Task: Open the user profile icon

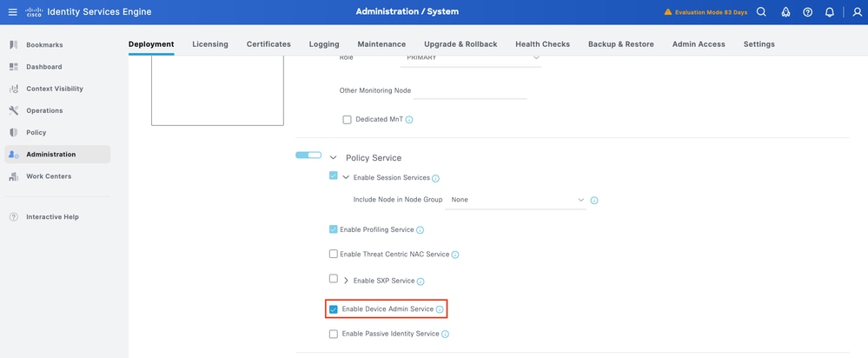Action: [x=856, y=12]
